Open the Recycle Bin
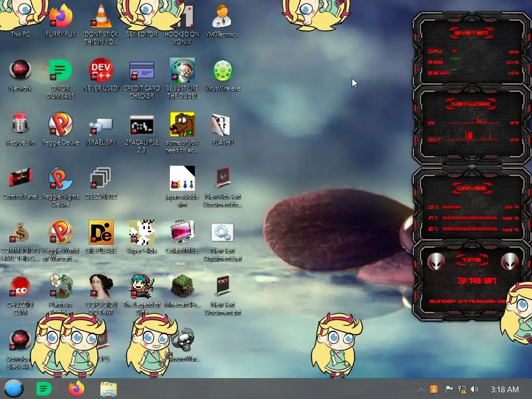The image size is (532, 399). [20, 124]
